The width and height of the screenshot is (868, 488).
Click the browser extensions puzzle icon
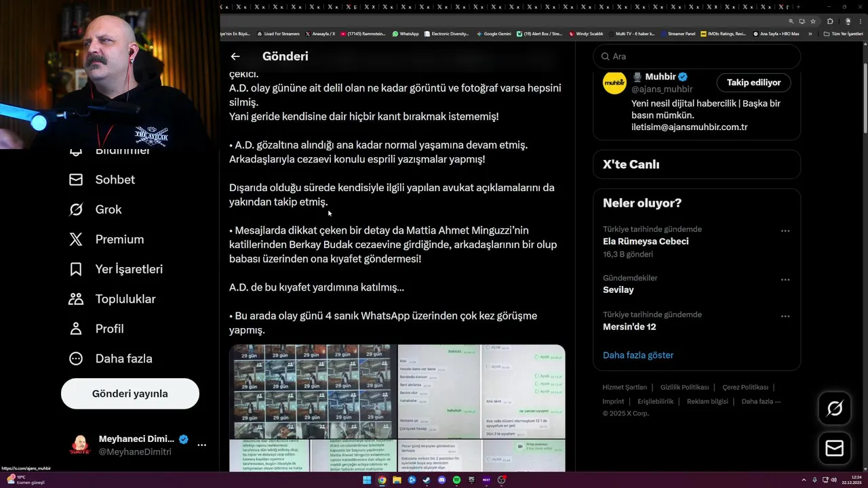click(830, 21)
